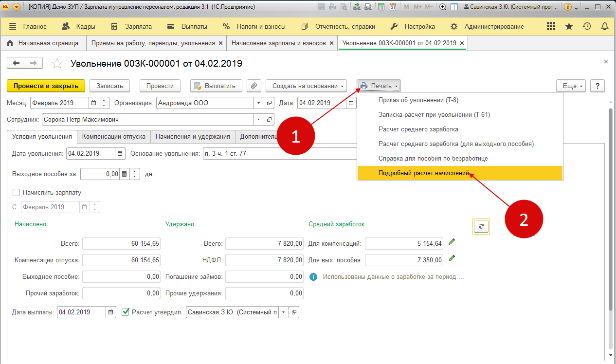
Task: Expand the Сотрудник dropdown
Action: (x=258, y=119)
